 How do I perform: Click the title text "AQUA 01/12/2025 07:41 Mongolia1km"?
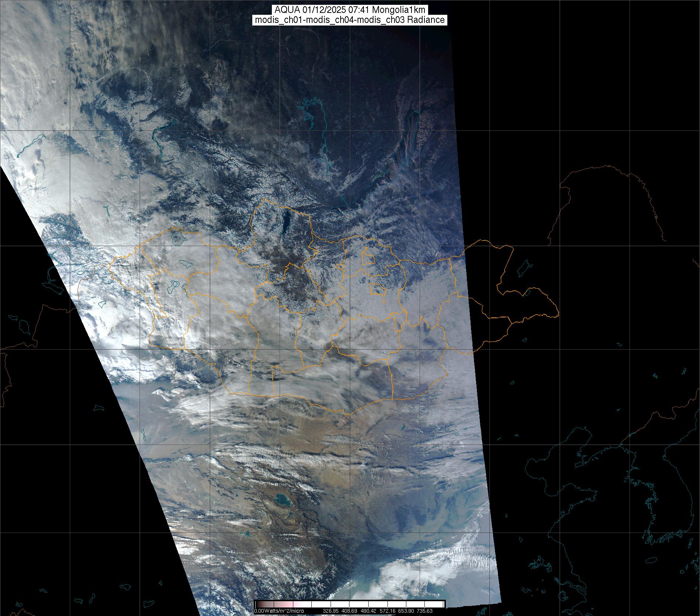pyautogui.click(x=350, y=10)
